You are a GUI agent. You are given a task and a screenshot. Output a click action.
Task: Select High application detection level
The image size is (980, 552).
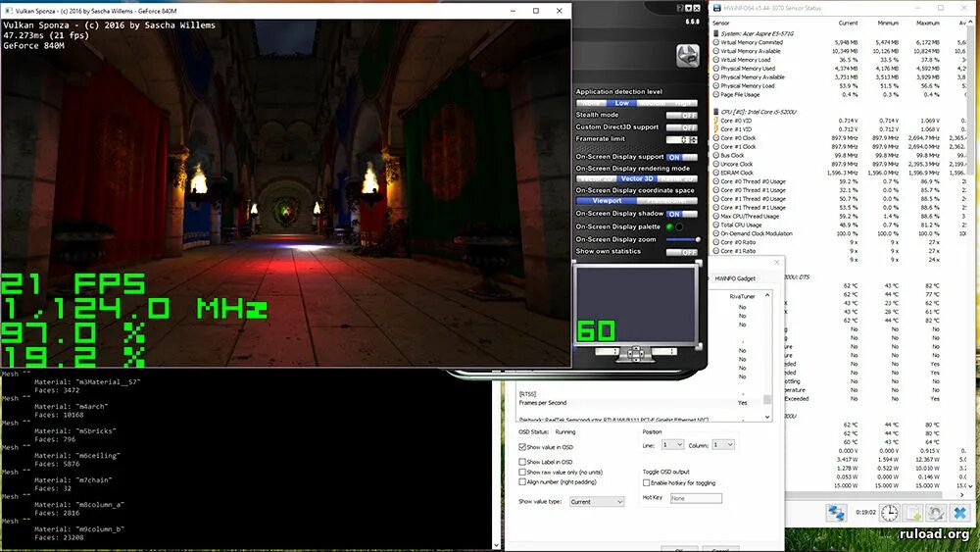pyautogui.click(x=682, y=103)
